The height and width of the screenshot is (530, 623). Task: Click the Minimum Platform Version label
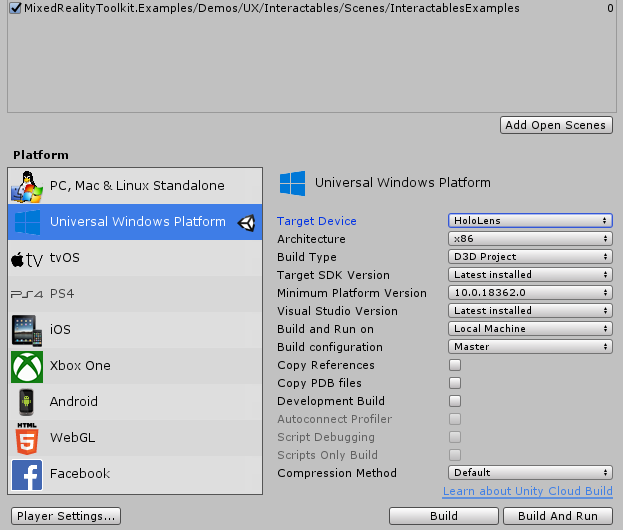pos(352,293)
